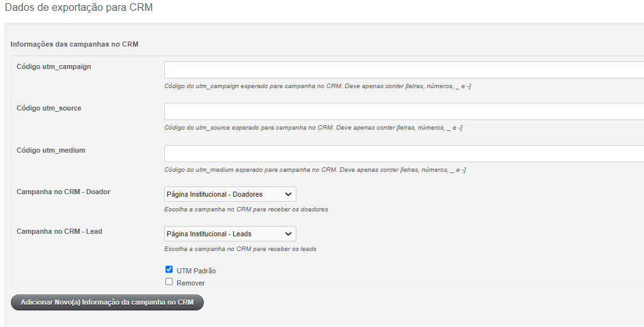The width and height of the screenshot is (644, 327).
Task: Click the hint about receber os doadores
Action: coord(246,209)
